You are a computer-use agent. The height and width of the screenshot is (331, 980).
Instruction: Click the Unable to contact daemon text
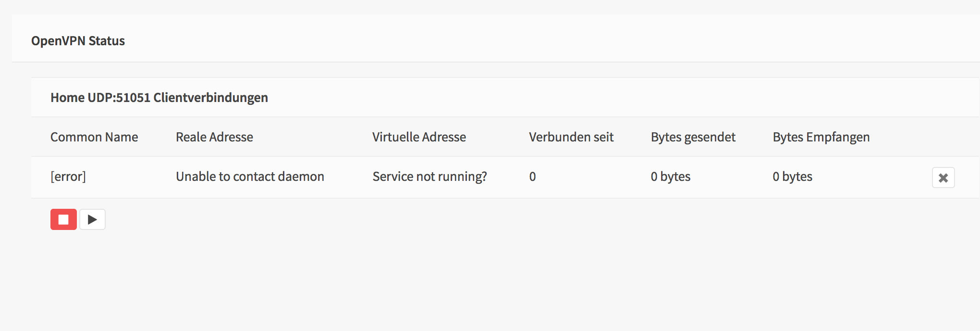(x=250, y=177)
